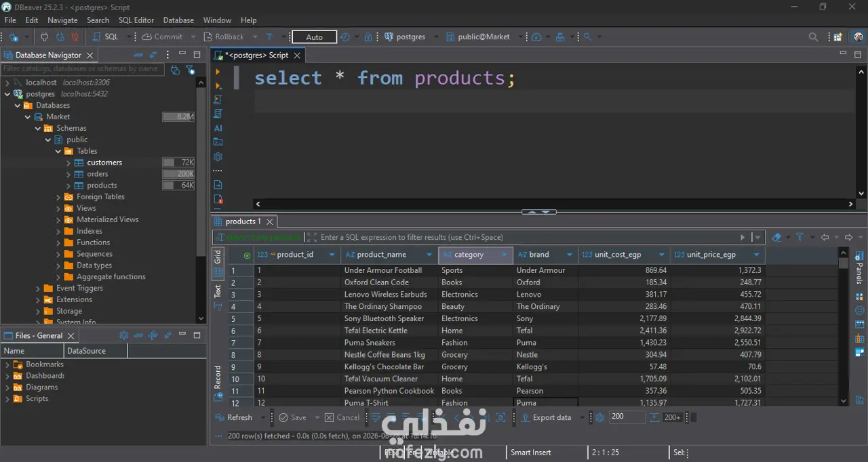Open the result filter funnel icon
Image resolution: width=868 pixels, height=462 pixels.
click(x=800, y=237)
